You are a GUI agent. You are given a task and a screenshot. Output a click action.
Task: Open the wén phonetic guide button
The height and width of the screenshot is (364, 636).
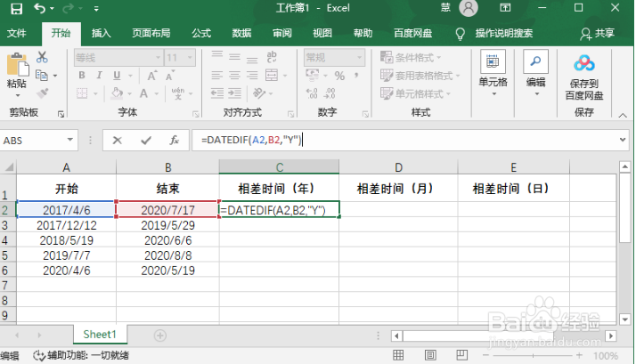pos(177,93)
